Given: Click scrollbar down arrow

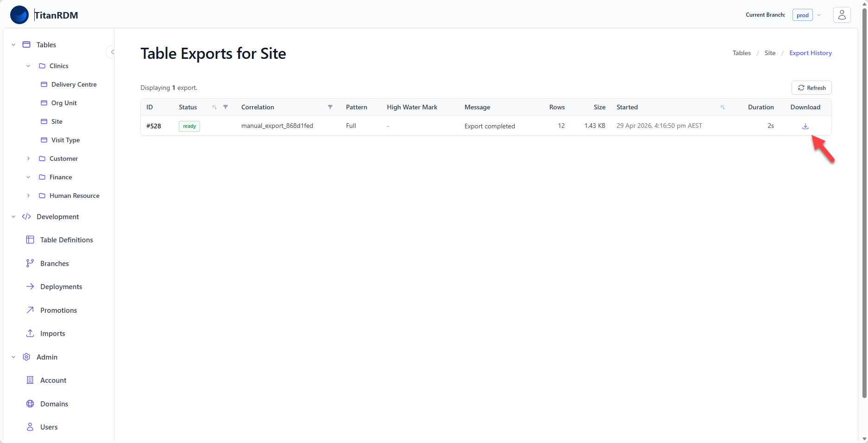Looking at the screenshot, I should (864, 439).
